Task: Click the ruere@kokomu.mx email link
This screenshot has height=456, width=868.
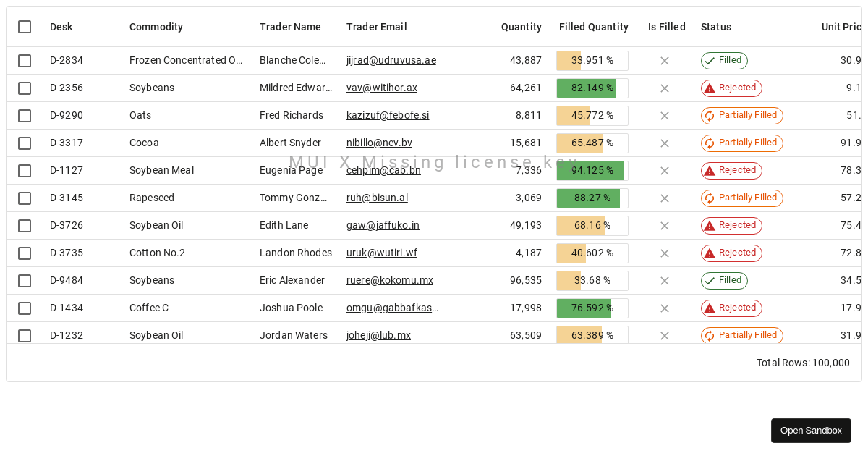Action: 390,281
